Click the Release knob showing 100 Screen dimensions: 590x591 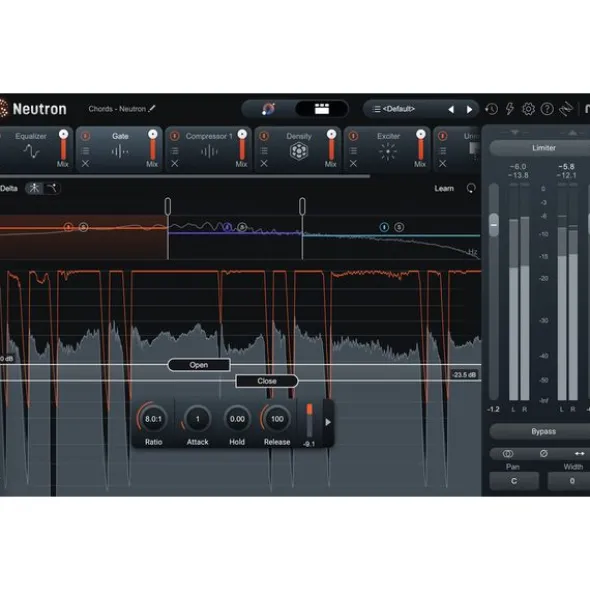coord(277,419)
